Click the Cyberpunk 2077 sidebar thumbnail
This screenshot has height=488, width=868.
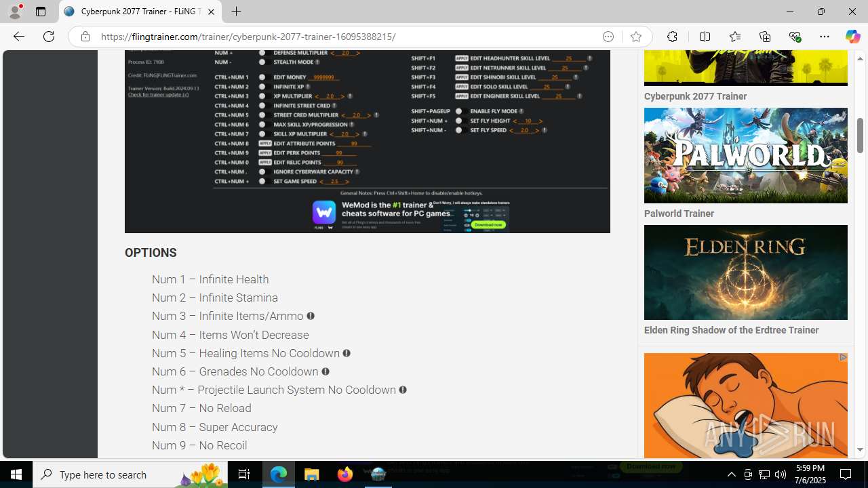[x=746, y=68]
